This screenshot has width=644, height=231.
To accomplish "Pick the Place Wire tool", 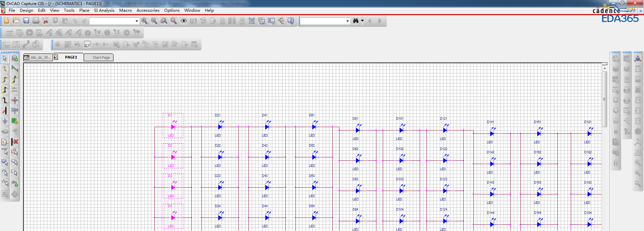I will 5,69.
